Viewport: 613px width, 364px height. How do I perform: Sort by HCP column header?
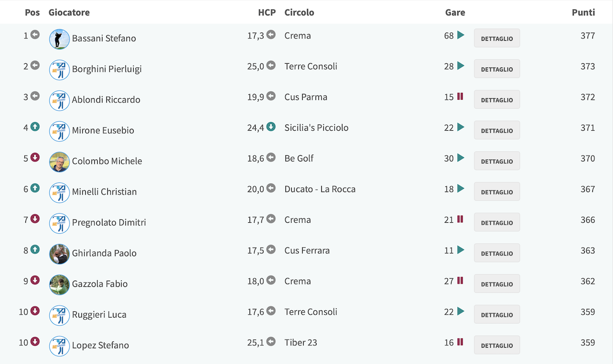(267, 12)
